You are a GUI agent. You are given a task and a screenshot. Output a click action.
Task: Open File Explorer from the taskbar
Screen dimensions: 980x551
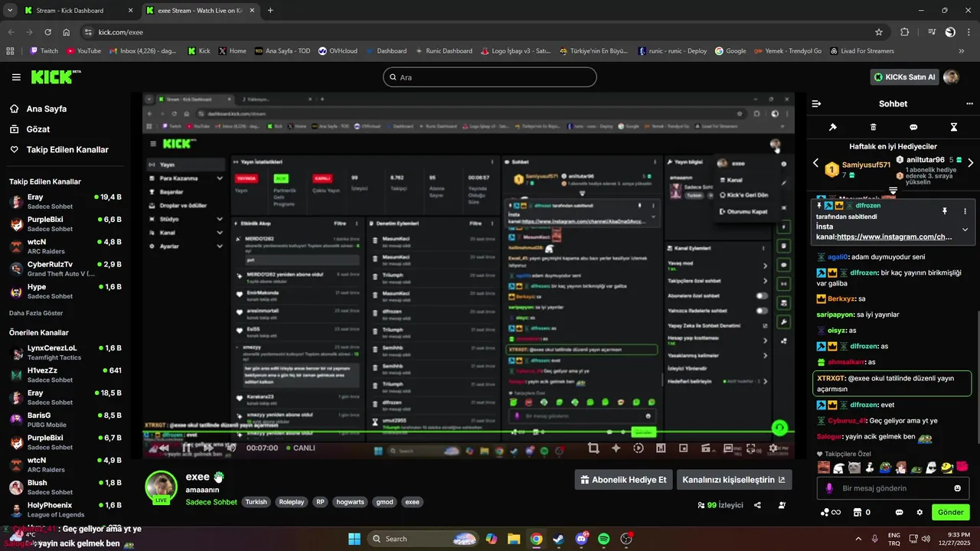pos(514,539)
